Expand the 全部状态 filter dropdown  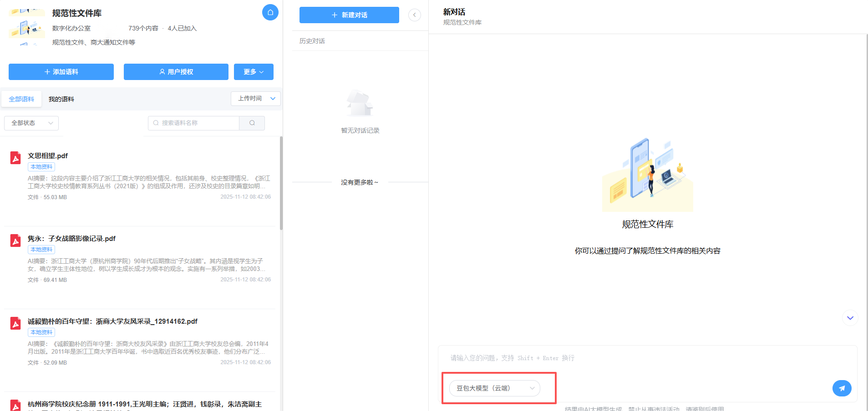click(31, 123)
